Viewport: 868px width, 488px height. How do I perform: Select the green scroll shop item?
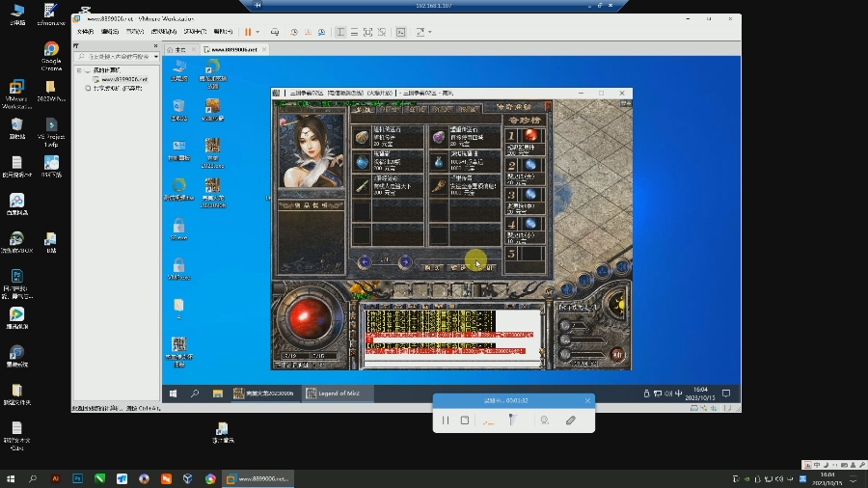(x=362, y=186)
